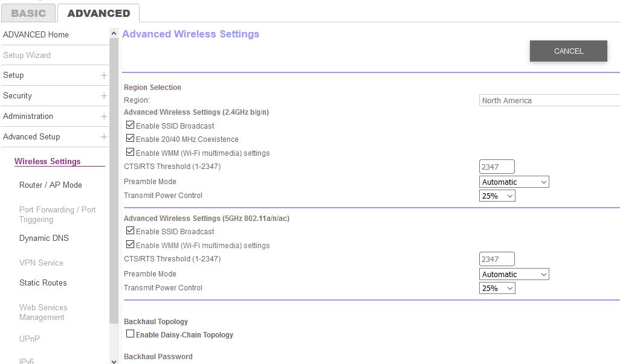Open the ADVANCED Home page

point(36,34)
